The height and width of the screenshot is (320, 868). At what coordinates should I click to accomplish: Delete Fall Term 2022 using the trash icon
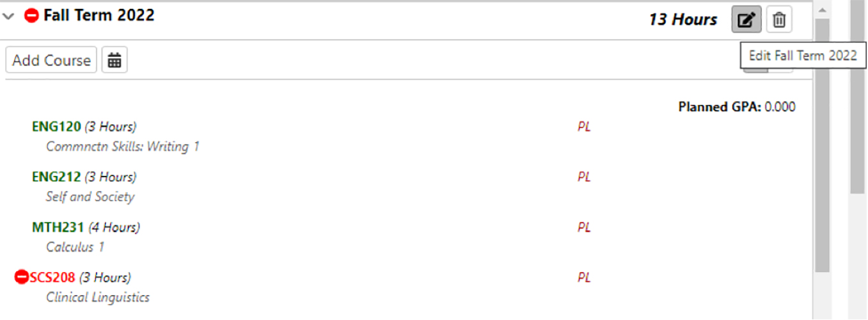click(778, 20)
